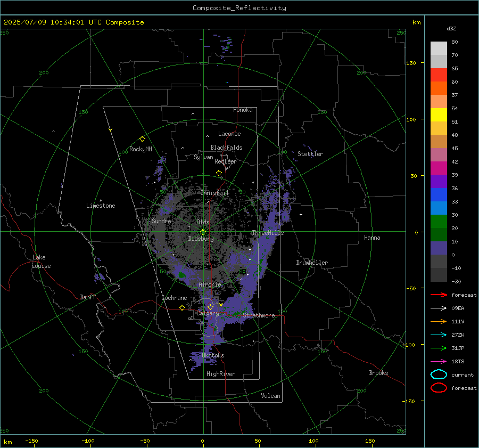Select the bright green swatch in dBZ scale
479x448 pixels.
439,221
